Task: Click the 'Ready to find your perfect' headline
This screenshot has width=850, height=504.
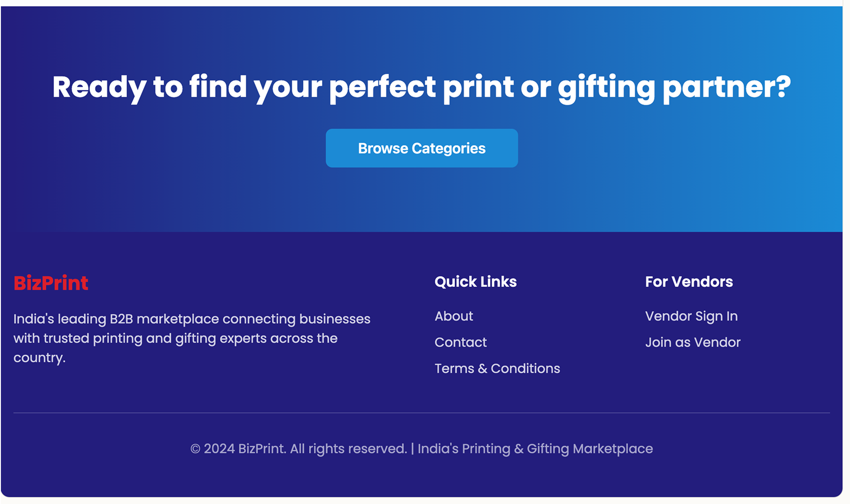Action: 421,87
